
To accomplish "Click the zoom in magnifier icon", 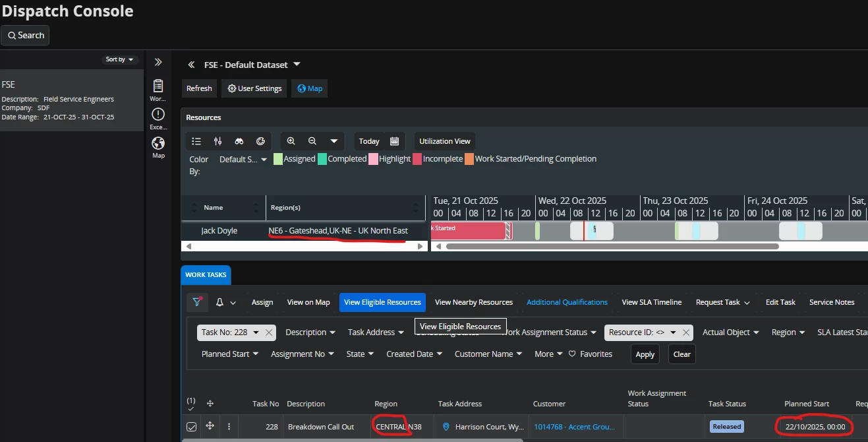I will [291, 141].
